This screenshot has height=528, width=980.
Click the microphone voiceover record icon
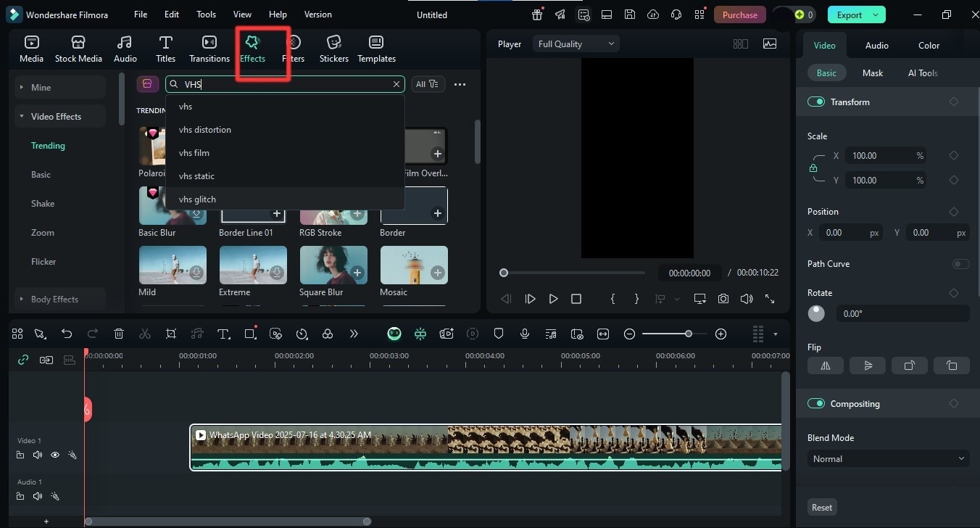pos(525,334)
